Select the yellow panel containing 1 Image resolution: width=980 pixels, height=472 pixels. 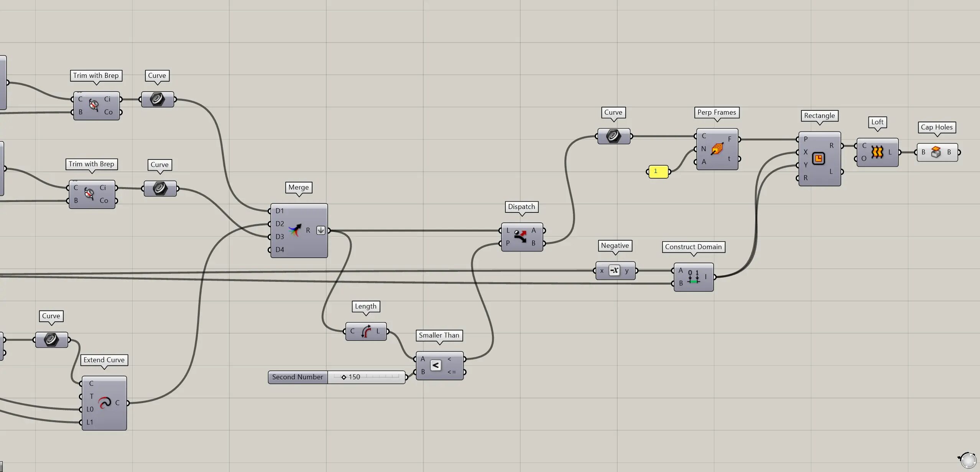pyautogui.click(x=658, y=171)
